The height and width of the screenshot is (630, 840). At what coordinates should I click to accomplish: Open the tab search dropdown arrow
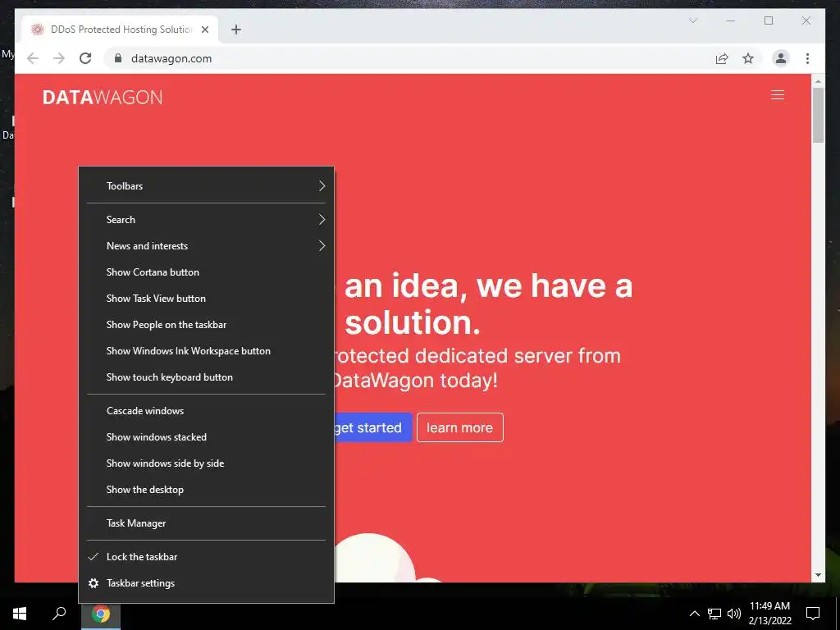pyautogui.click(x=692, y=21)
